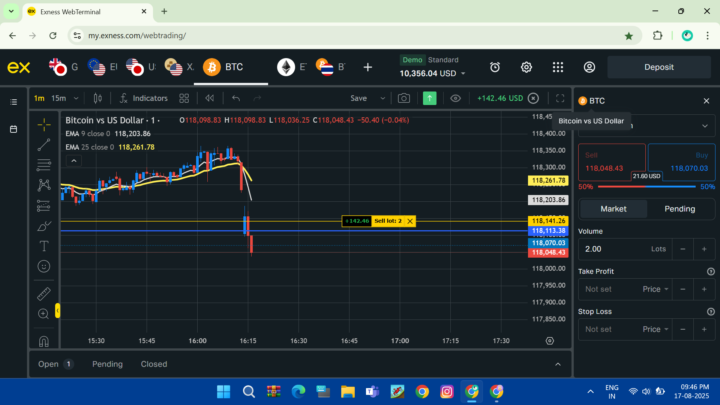The width and height of the screenshot is (720, 405).
Task: Click the bar replay rewind icon
Action: tap(210, 98)
